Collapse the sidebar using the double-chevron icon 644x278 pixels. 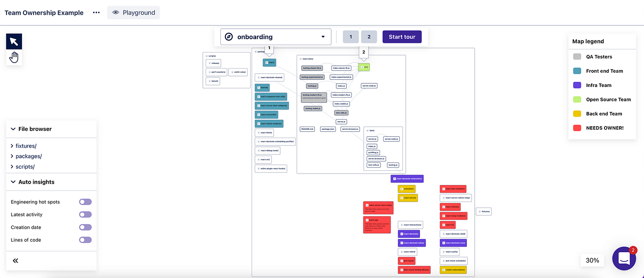[15, 261]
